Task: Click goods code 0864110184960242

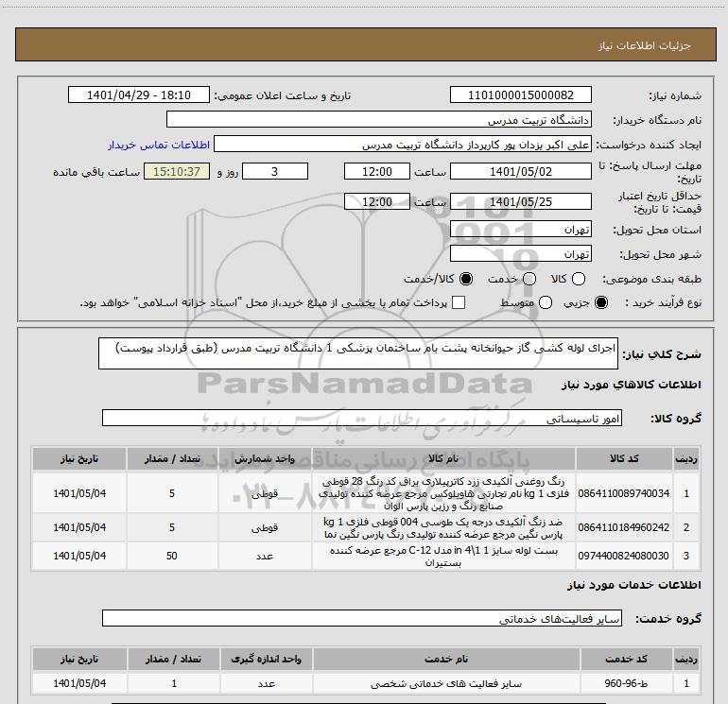Action: click(624, 527)
